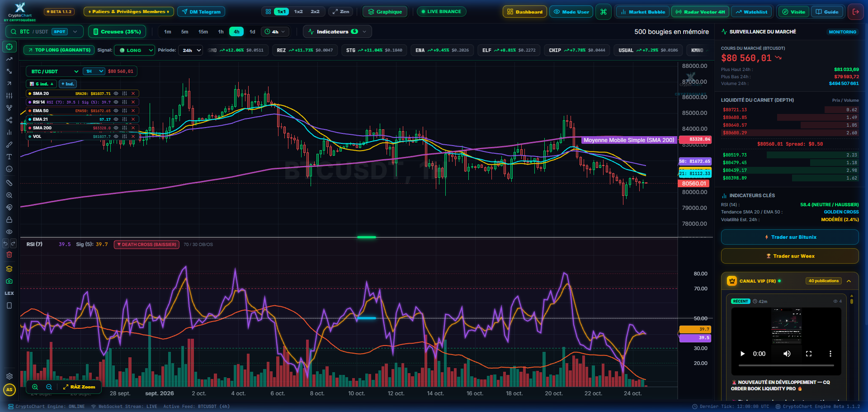Screen dimensions: 868x412
Task: Open the command shortcut icon button
Action: (604, 12)
